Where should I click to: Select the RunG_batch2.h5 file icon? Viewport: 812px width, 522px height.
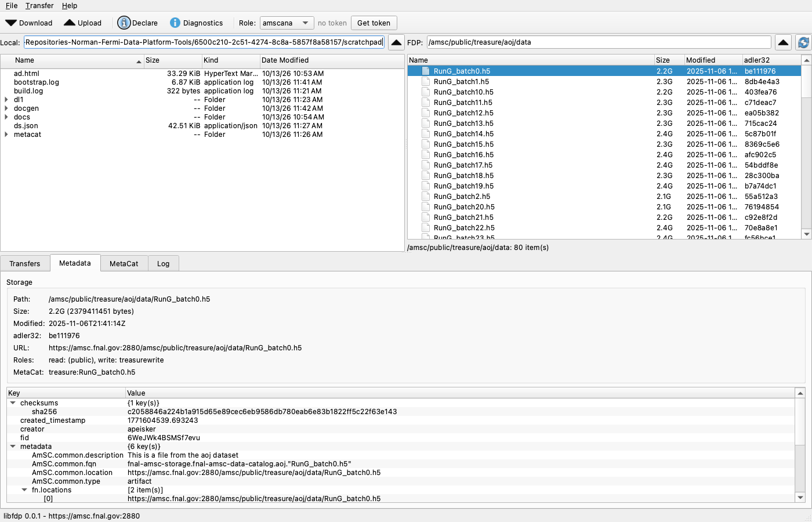pos(426,197)
